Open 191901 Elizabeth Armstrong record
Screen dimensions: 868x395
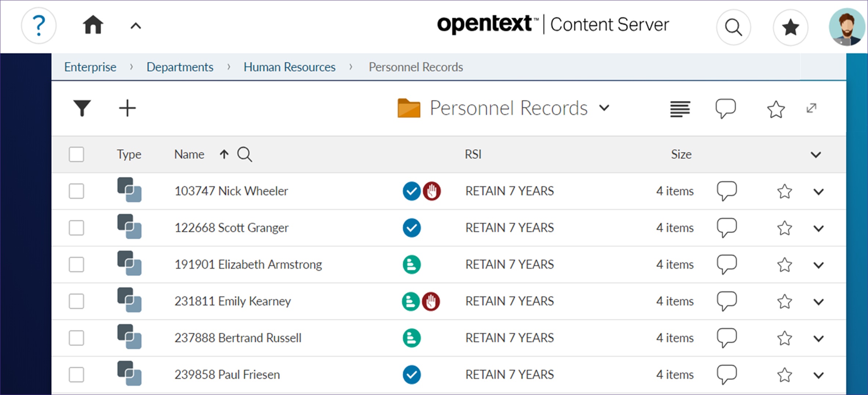pyautogui.click(x=248, y=264)
